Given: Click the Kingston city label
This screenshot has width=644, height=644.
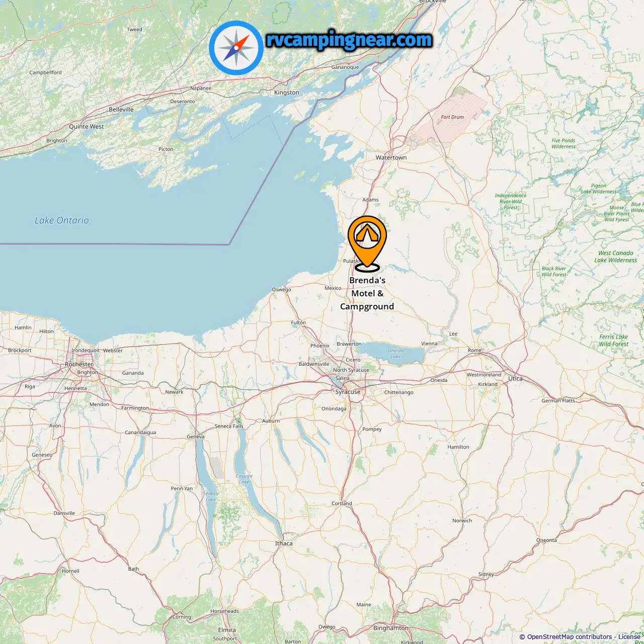Looking at the screenshot, I should (287, 93).
